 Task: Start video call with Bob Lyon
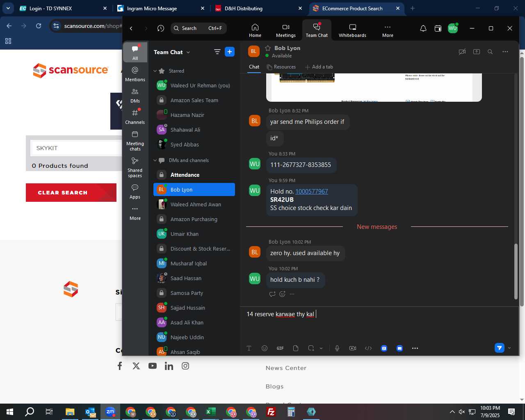462,52
